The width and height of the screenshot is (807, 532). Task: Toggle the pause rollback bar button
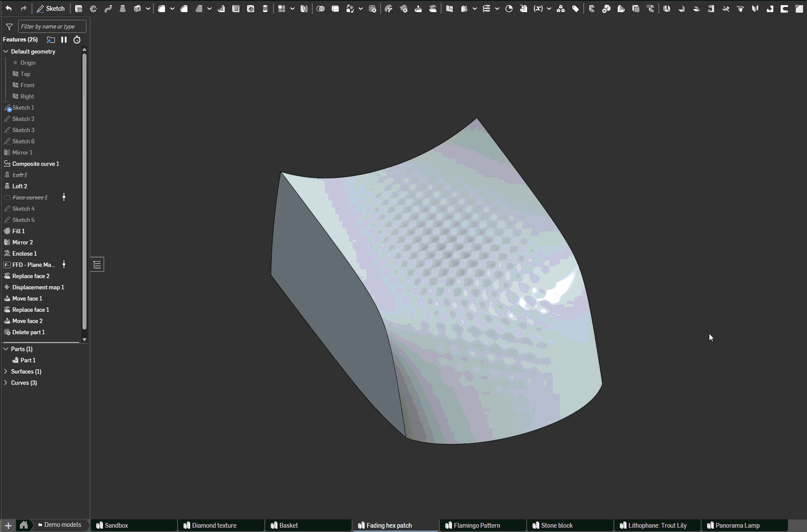(x=64, y=40)
